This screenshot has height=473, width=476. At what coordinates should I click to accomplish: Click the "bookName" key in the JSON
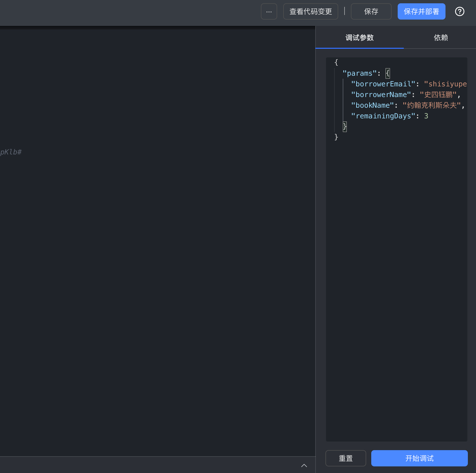tap(372, 105)
